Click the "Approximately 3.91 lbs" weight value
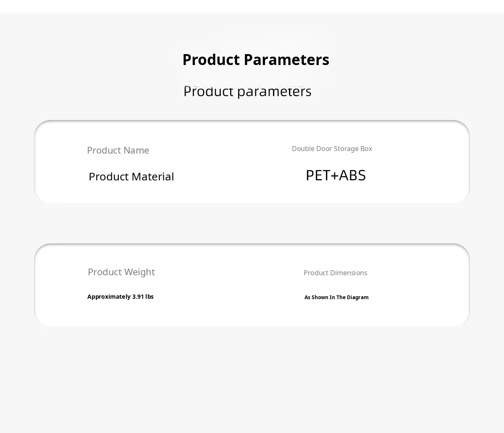This screenshot has height=433, width=504. (121, 297)
